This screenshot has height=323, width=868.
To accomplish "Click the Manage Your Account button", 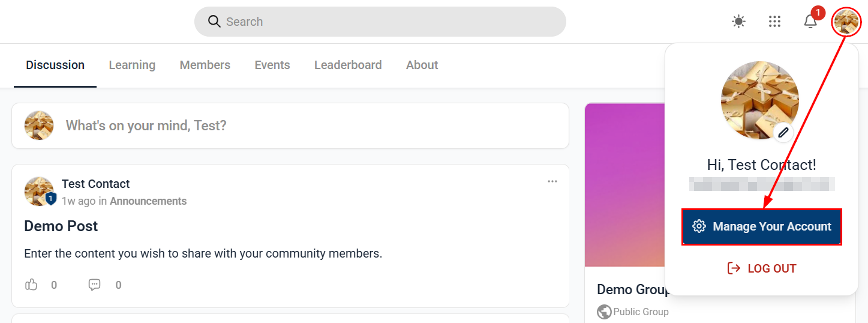I will [762, 226].
